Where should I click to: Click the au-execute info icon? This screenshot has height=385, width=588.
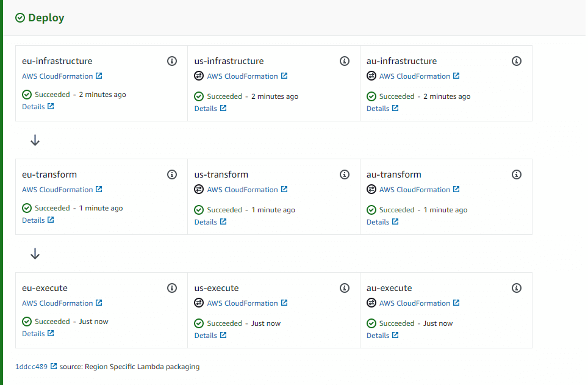pyautogui.click(x=517, y=288)
